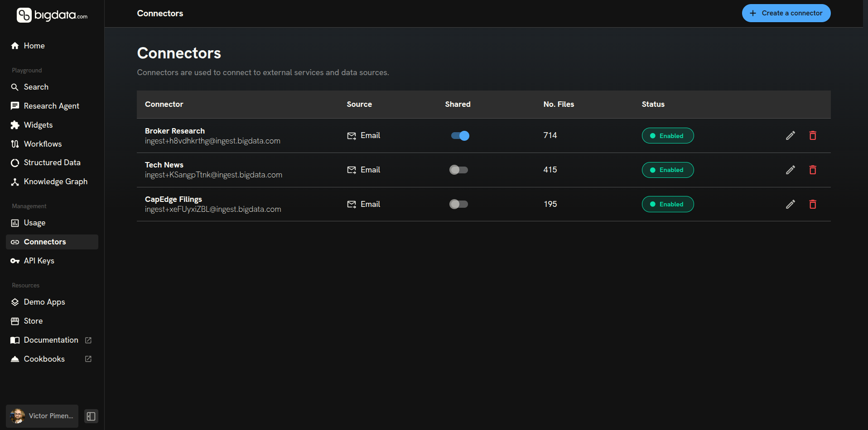Image resolution: width=868 pixels, height=430 pixels.
Task: Click Create a connector button
Action: tap(786, 13)
